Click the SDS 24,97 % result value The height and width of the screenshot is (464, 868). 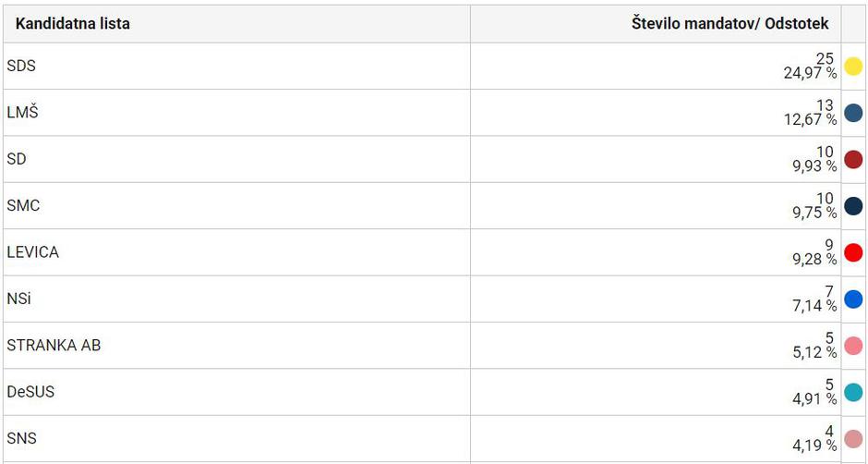(x=810, y=73)
